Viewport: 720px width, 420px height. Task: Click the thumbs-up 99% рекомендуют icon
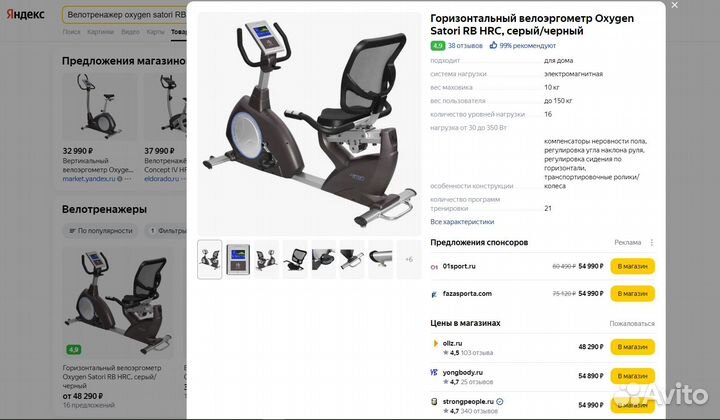click(x=493, y=45)
